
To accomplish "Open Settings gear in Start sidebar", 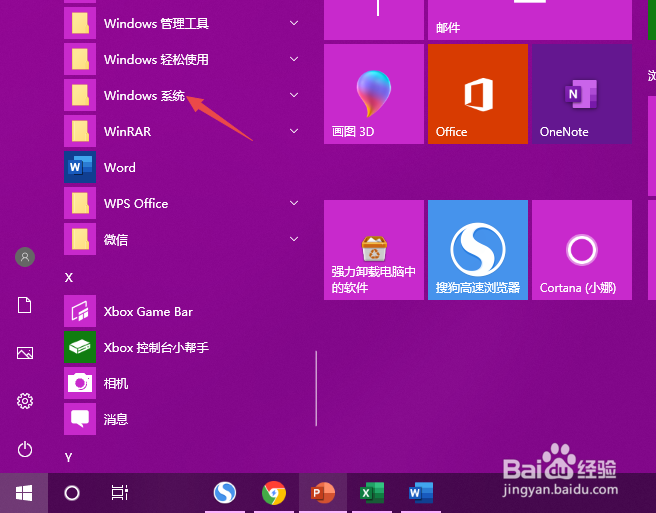I will click(25, 401).
